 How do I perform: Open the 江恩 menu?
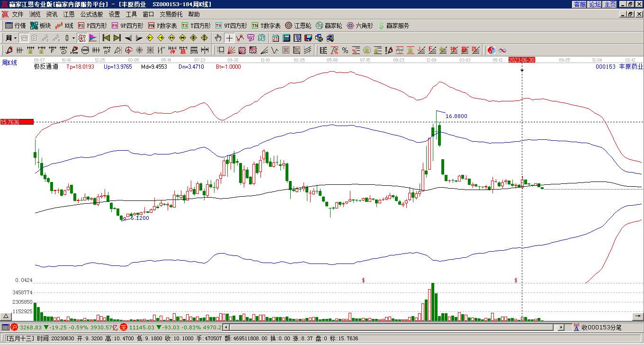pyautogui.click(x=69, y=15)
